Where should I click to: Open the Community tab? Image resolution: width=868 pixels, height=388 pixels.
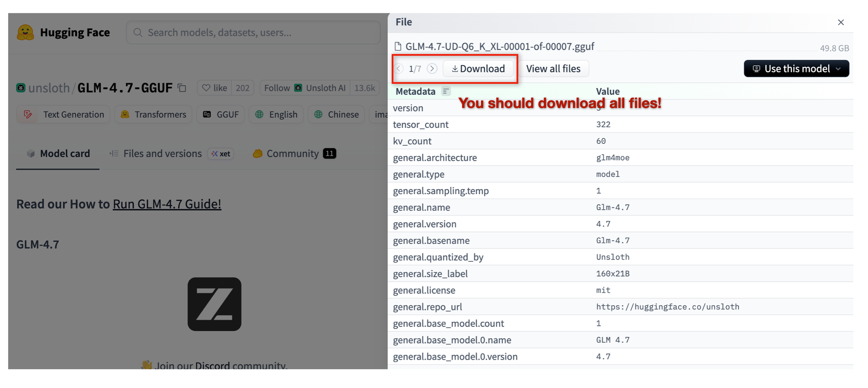point(293,153)
